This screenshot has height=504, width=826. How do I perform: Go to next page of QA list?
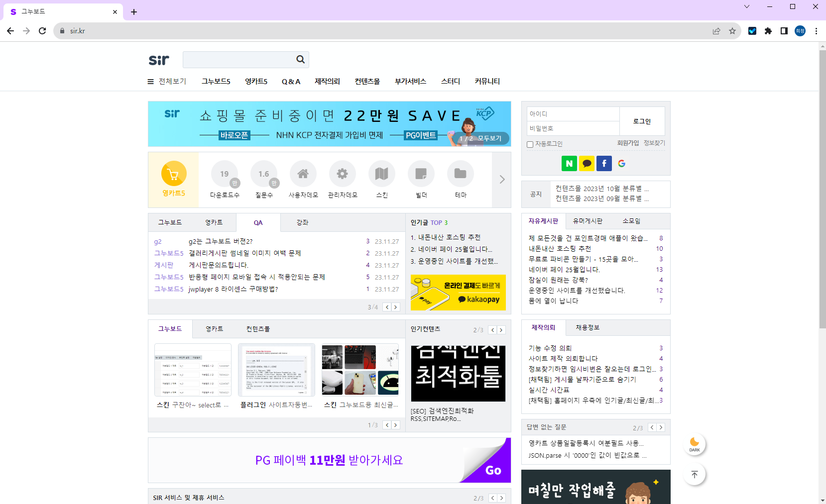(x=396, y=307)
